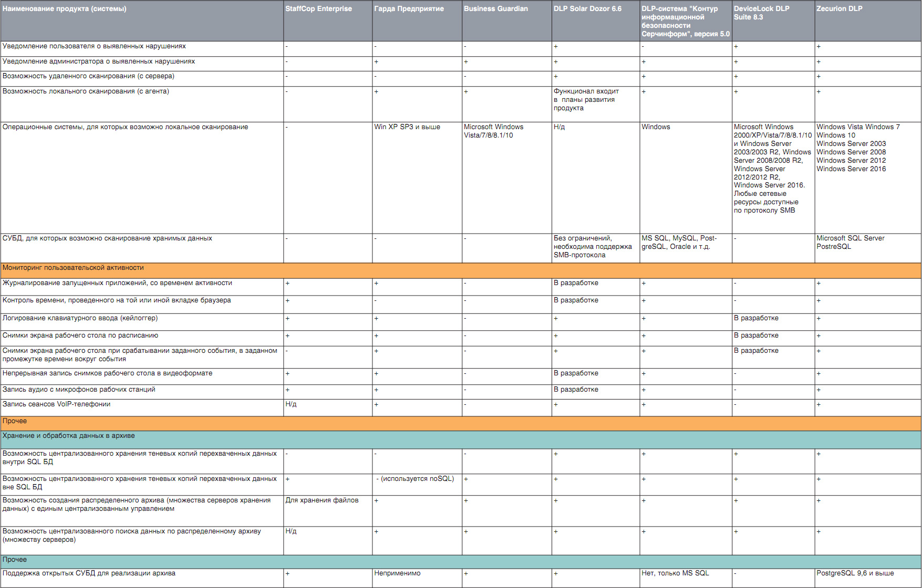Click the Наименование продукта (системы) header

(142, 21)
